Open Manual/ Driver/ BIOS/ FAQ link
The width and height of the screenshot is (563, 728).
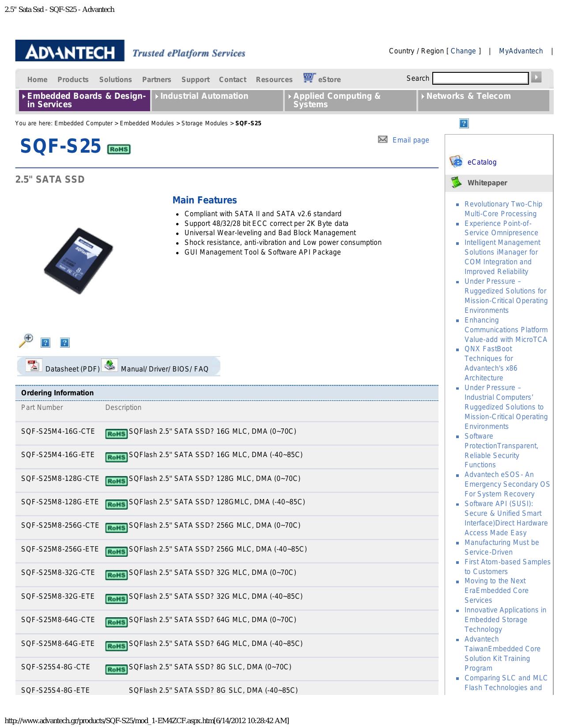164,369
